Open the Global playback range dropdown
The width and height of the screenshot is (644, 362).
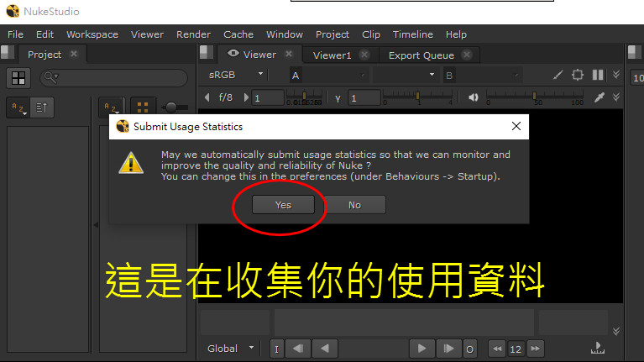click(230, 349)
